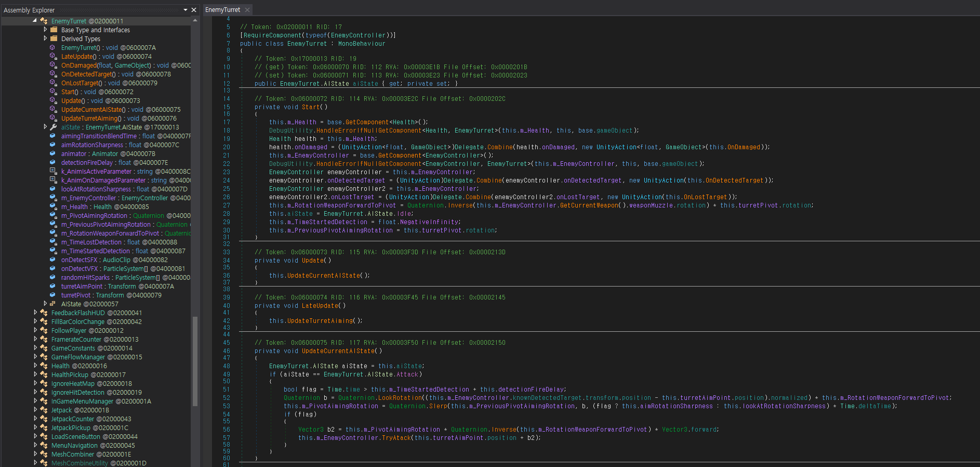Click the FramerateCounter class icon
The width and height of the screenshot is (980, 467).
coord(44,339)
